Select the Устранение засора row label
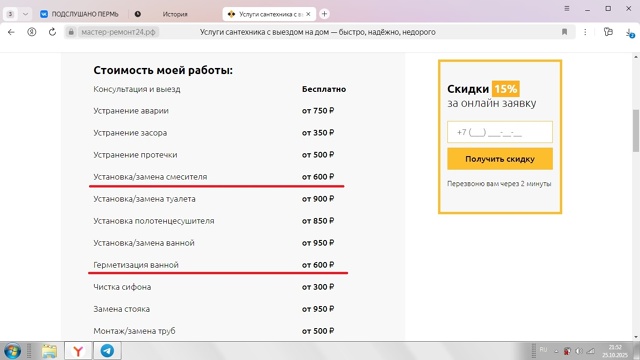 coord(130,133)
